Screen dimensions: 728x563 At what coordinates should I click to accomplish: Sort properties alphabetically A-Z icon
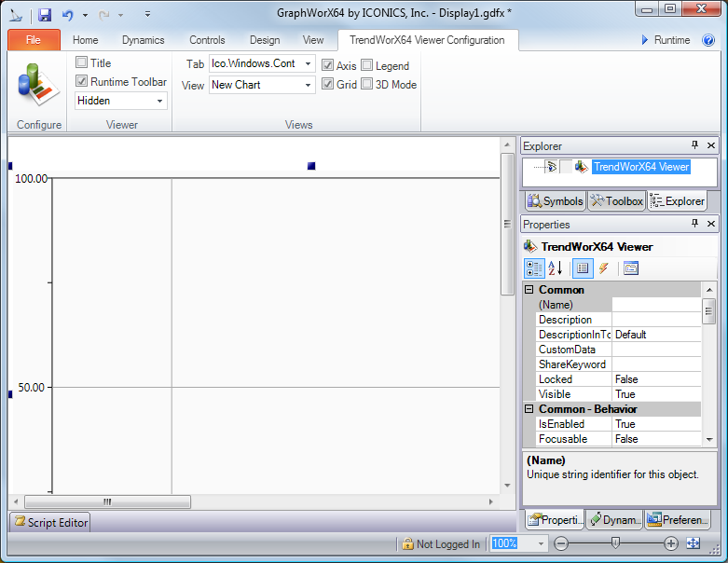[x=556, y=268]
